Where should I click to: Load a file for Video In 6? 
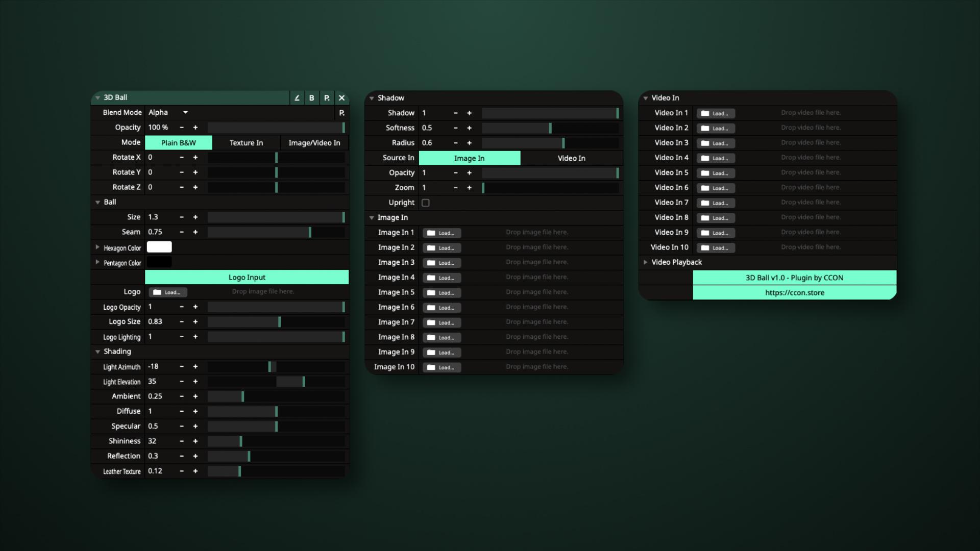(716, 188)
